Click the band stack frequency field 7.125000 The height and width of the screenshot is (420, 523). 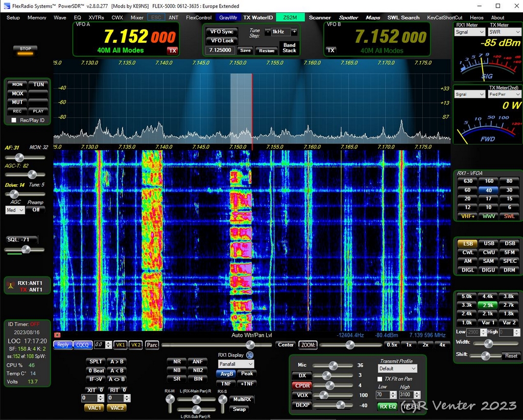click(221, 51)
